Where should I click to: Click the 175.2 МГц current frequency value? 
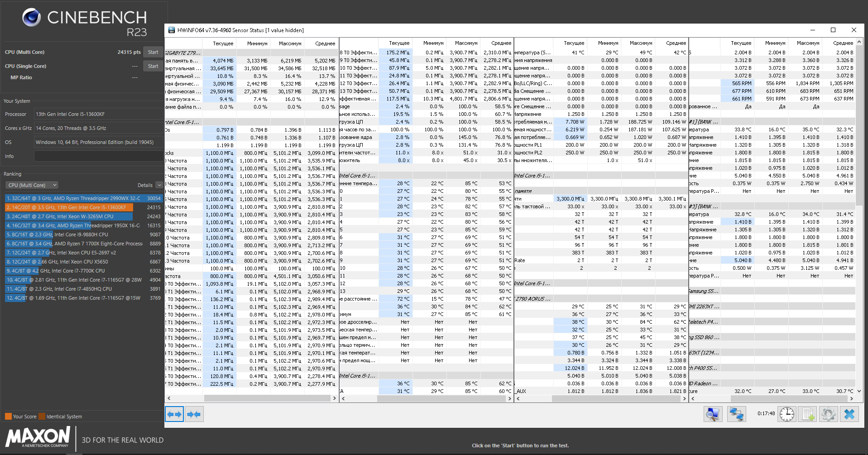[398, 53]
